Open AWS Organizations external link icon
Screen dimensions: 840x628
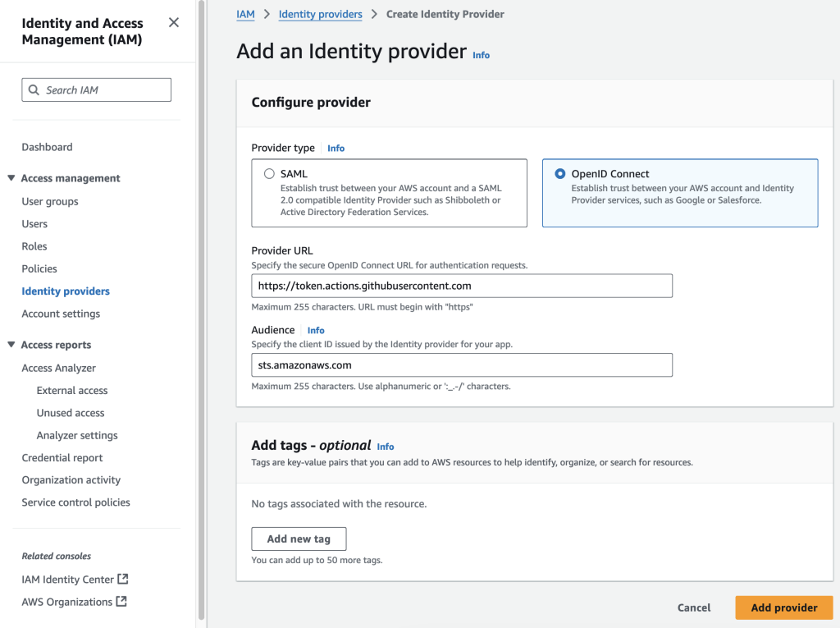121,602
